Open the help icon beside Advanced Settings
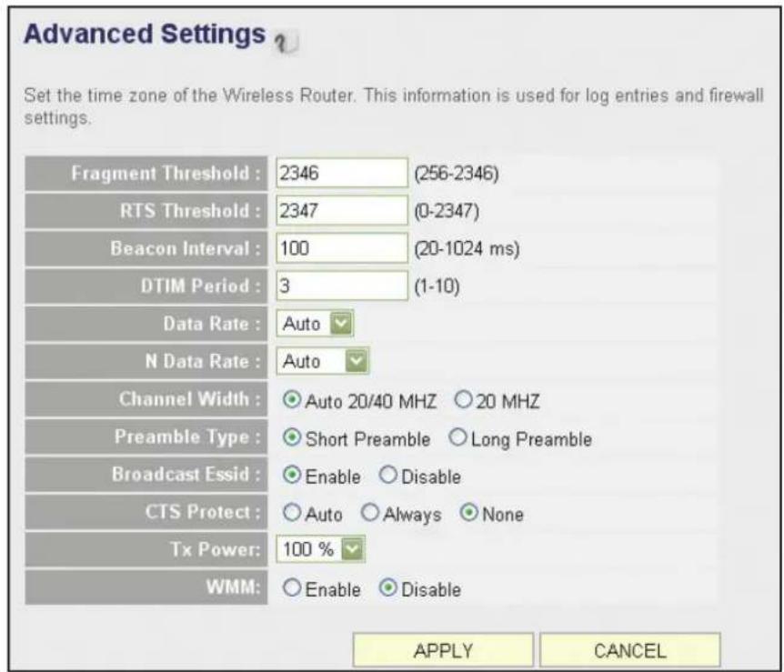This screenshot has width=784, height=672. pyautogui.click(x=287, y=42)
